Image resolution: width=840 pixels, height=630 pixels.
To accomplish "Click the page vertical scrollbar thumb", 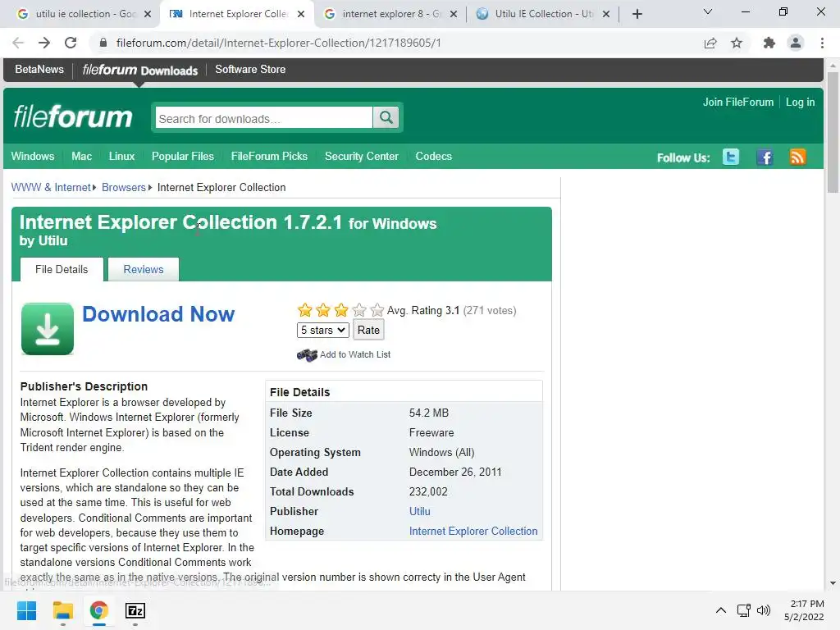I will 833,132.
